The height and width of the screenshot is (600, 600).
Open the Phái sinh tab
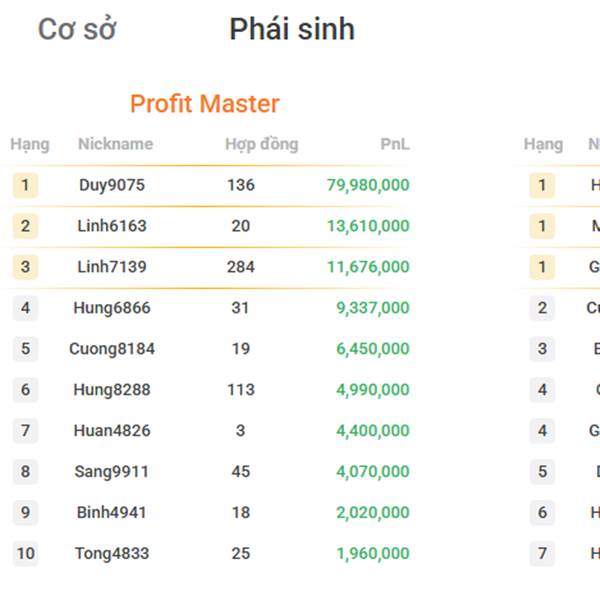(291, 30)
